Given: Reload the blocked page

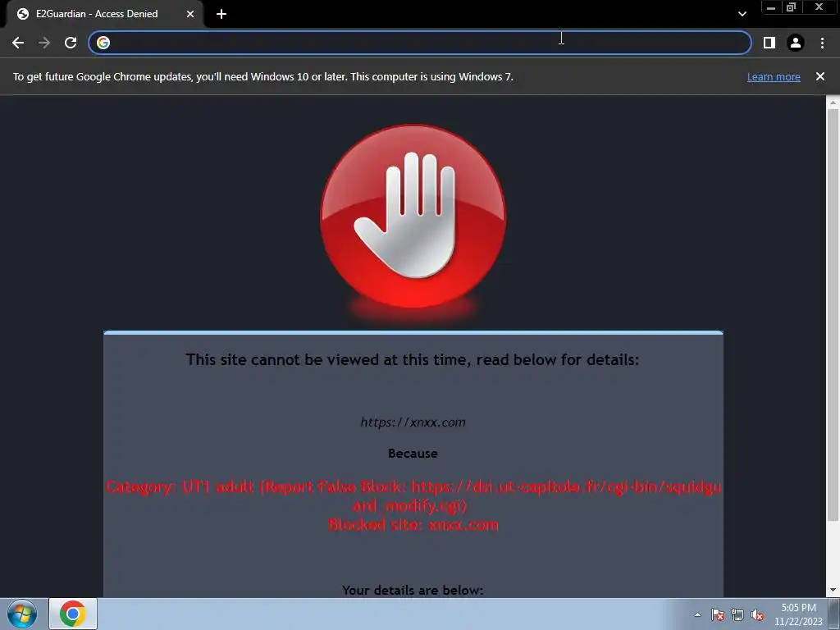Looking at the screenshot, I should [71, 43].
